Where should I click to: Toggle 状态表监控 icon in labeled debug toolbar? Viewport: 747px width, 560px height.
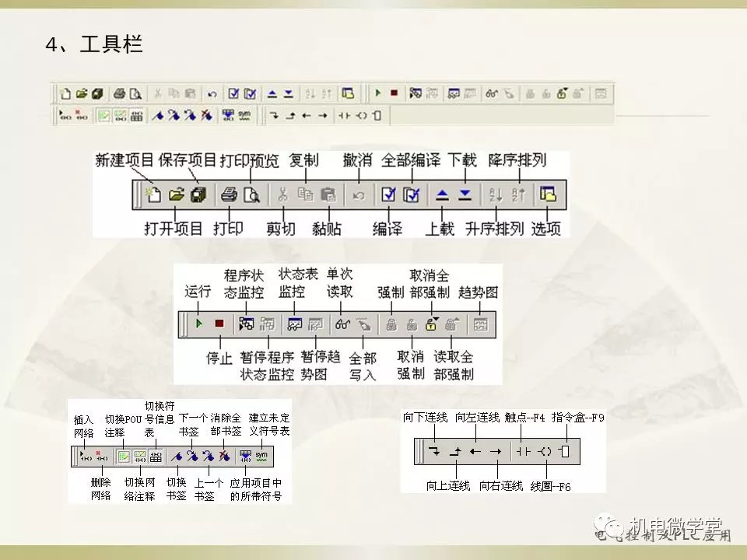295,324
